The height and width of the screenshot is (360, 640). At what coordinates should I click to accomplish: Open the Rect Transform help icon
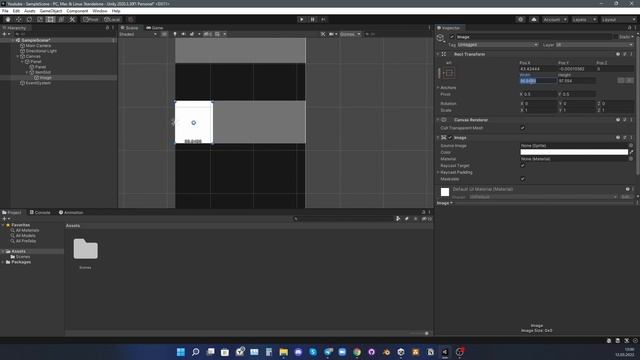point(618,54)
